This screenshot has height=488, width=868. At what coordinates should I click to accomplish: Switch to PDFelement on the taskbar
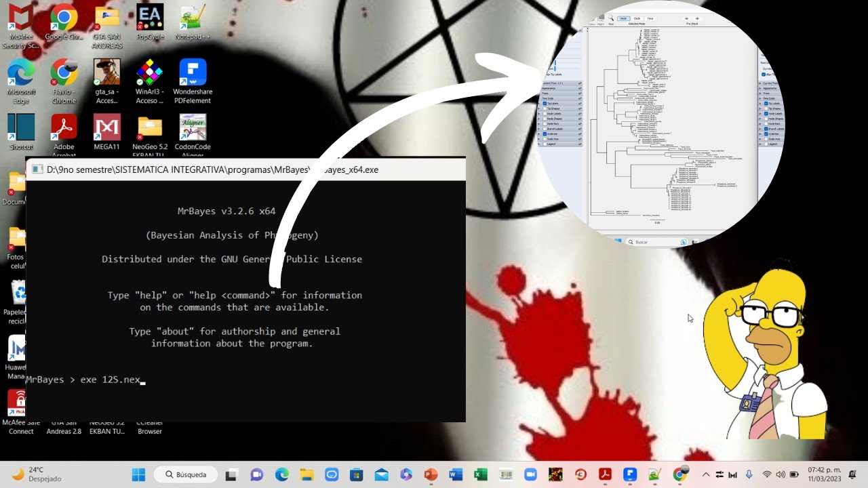[630, 474]
